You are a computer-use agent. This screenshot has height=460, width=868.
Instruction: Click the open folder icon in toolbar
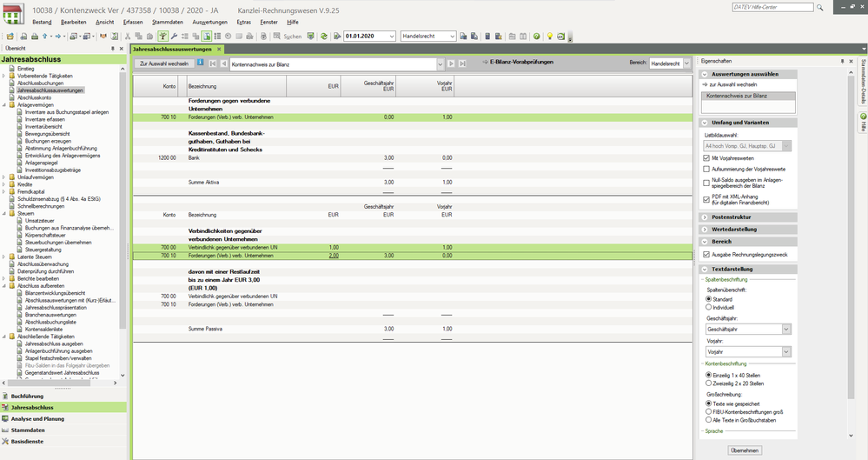coord(10,36)
